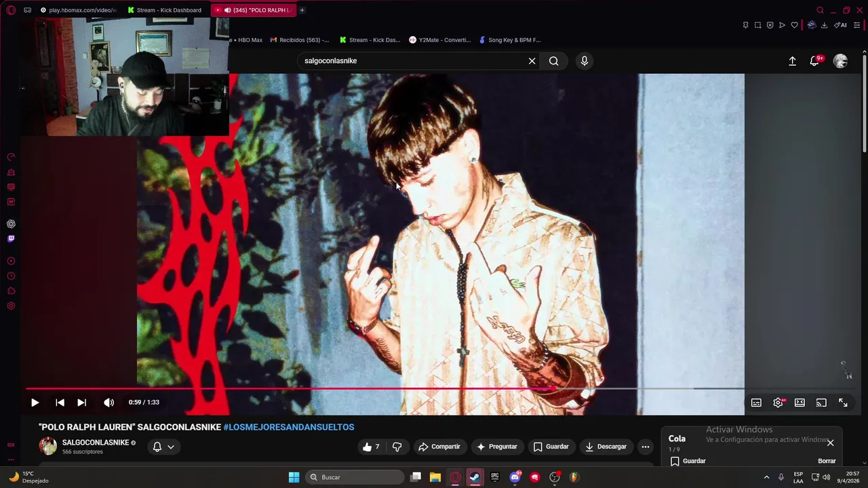Image resolution: width=868 pixels, height=488 pixels.
Task: Open sidebar settings gear
Action: (x=11, y=306)
